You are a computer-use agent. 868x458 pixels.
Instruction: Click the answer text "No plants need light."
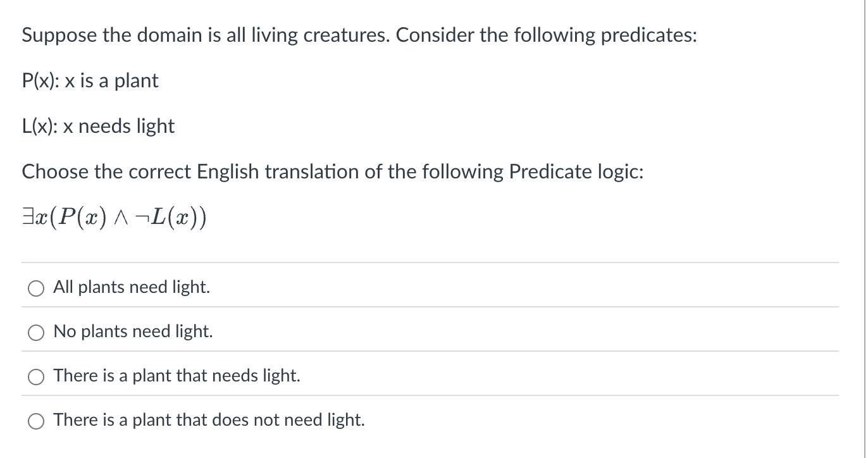point(132,331)
